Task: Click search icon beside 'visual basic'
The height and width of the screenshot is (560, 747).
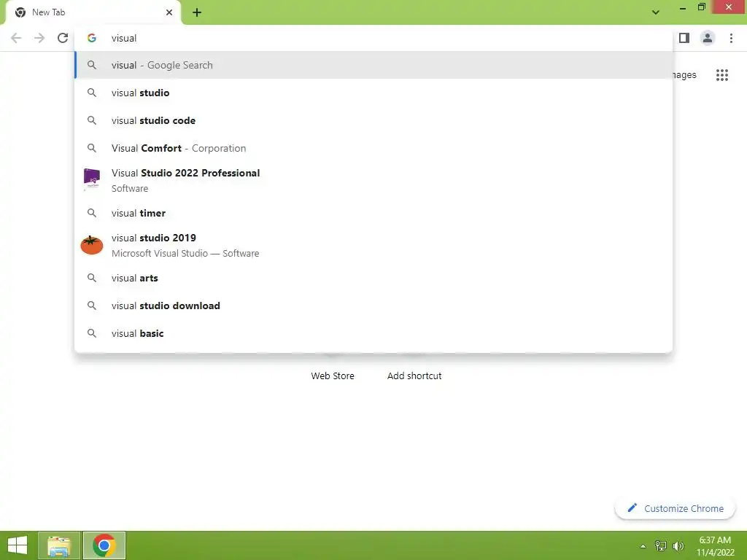Action: point(92,333)
